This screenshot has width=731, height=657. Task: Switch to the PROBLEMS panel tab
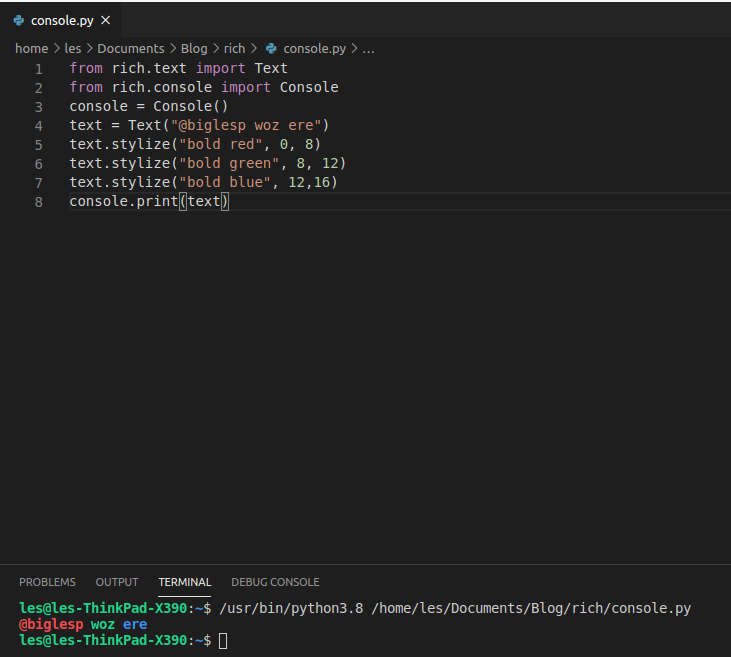[x=47, y=582]
